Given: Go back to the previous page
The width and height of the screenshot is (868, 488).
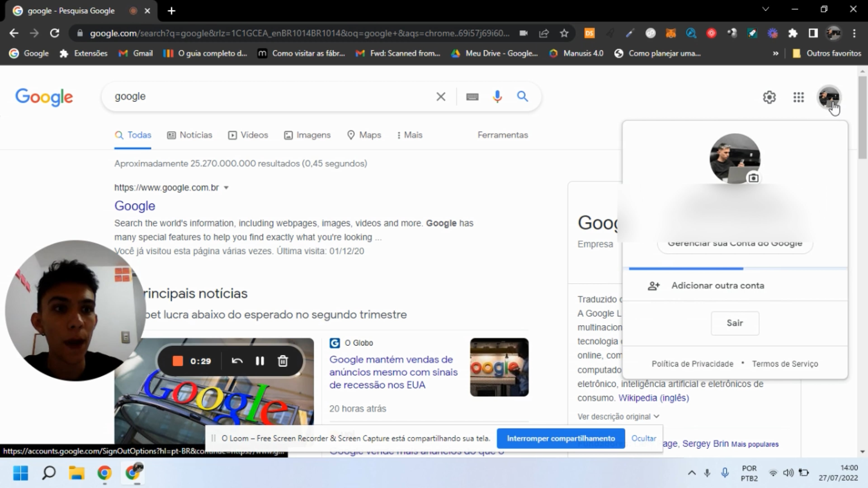Looking at the screenshot, I should coord(14,33).
